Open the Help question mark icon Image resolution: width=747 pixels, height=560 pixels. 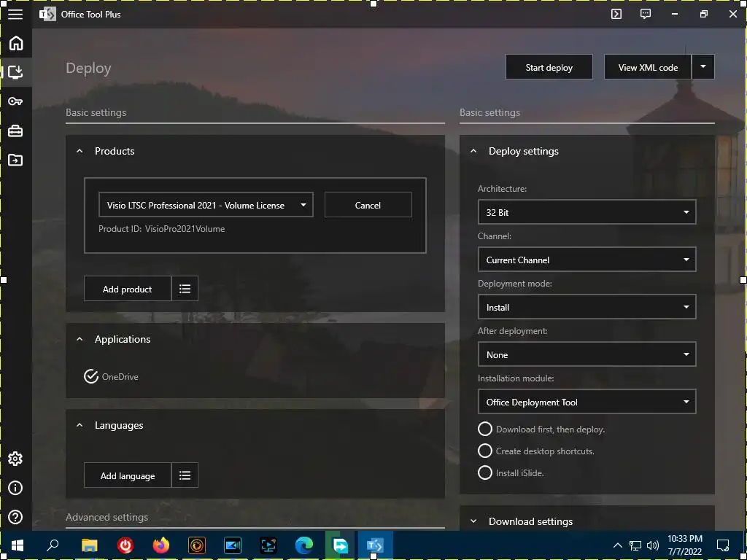[x=15, y=517]
